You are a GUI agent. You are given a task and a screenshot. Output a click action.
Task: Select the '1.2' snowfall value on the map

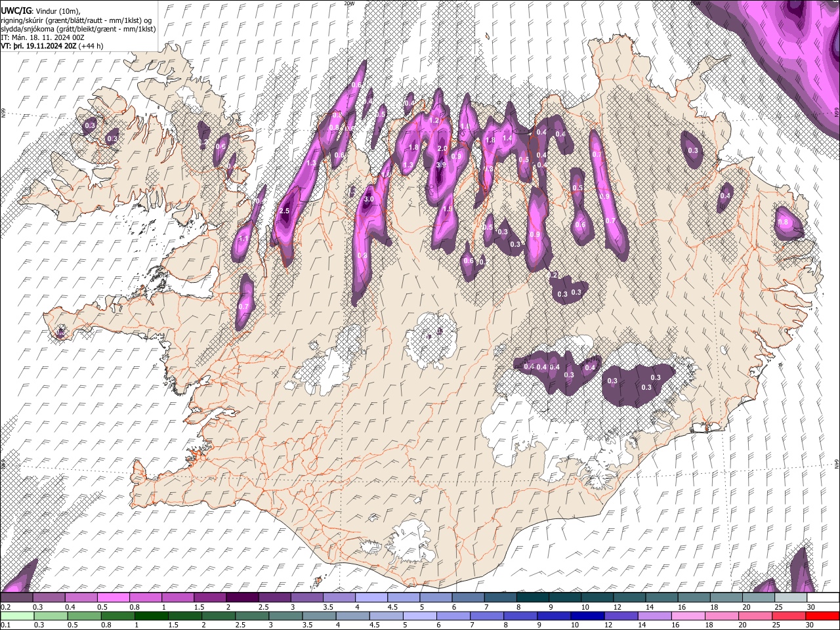(x=433, y=121)
